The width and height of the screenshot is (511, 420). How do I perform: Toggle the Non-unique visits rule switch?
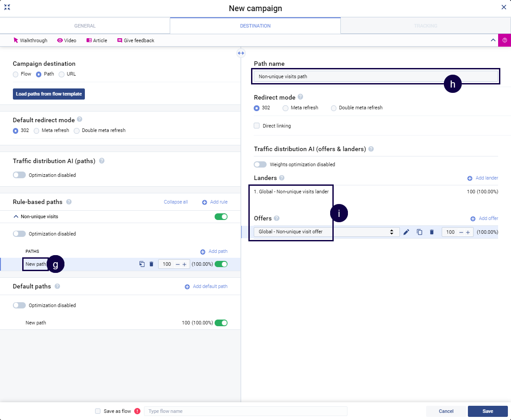coord(221,217)
